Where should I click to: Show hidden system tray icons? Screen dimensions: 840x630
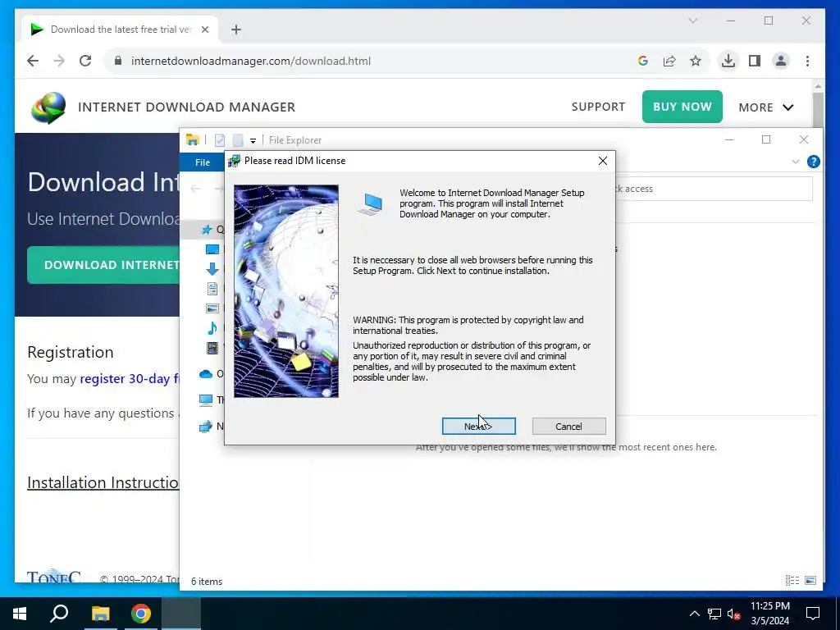point(694,614)
